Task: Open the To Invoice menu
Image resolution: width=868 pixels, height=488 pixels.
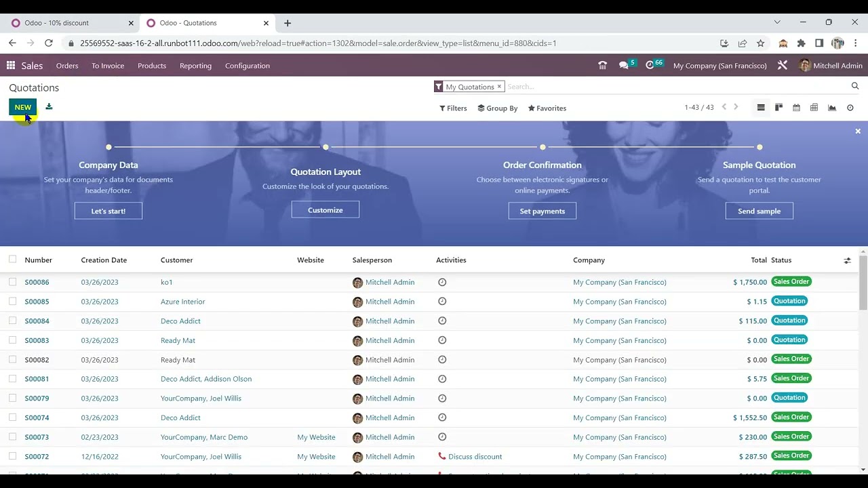Action: [108, 66]
